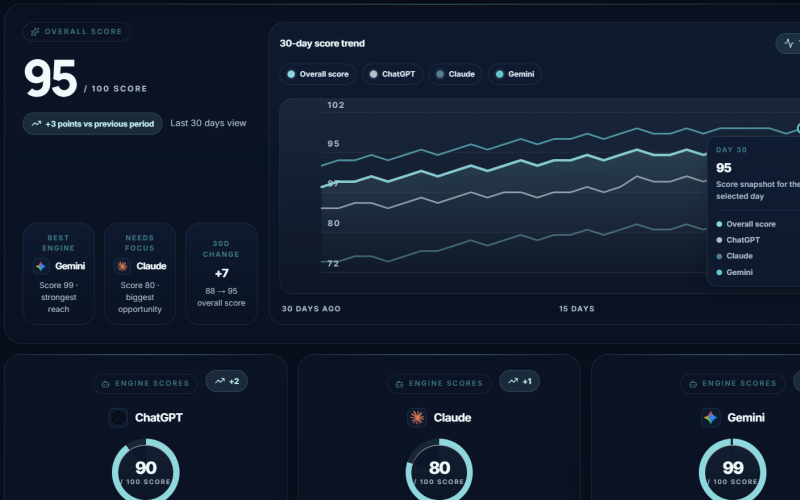The height and width of the screenshot is (500, 800).
Task: Open the Needs Focus Claude card
Action: 140,273
